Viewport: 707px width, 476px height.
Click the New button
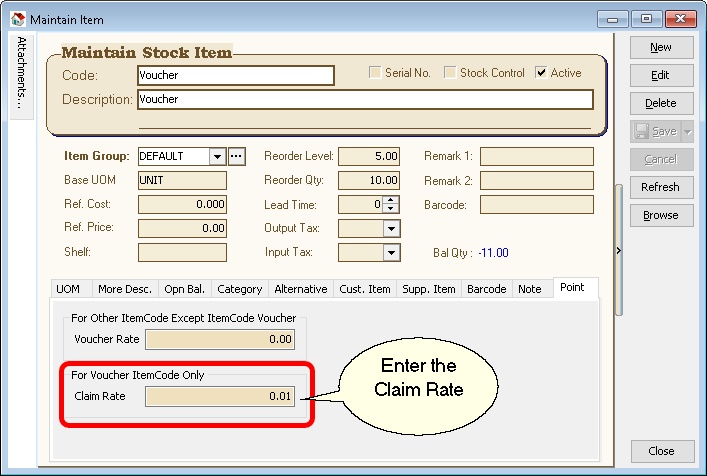[660, 47]
